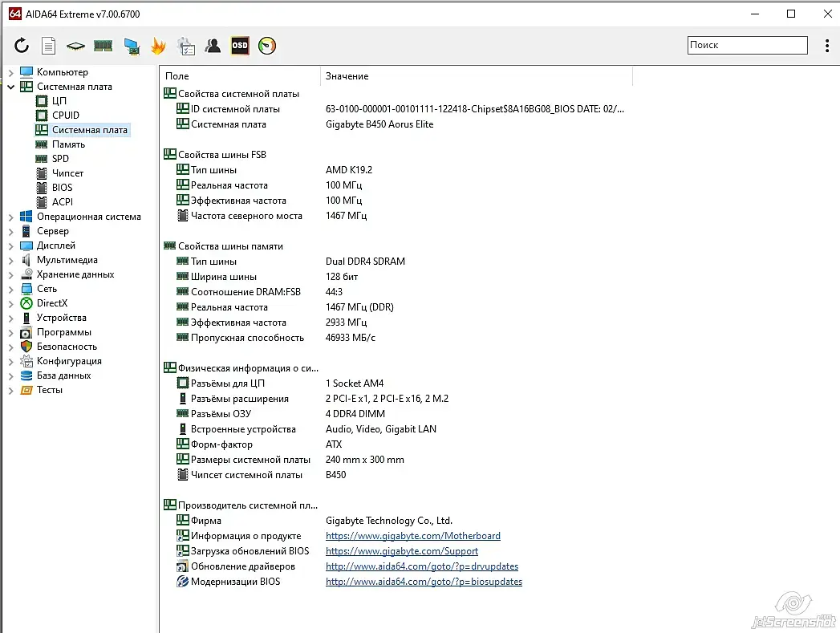Select the Форм-фактор row
The width and height of the screenshot is (840, 633).
click(x=396, y=444)
